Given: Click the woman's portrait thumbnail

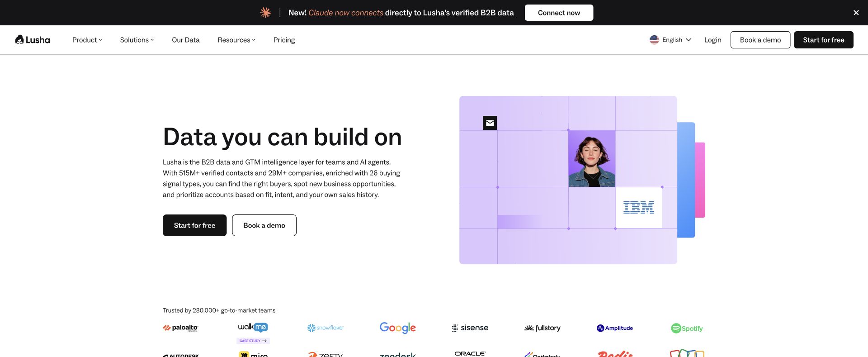Looking at the screenshot, I should tap(592, 159).
